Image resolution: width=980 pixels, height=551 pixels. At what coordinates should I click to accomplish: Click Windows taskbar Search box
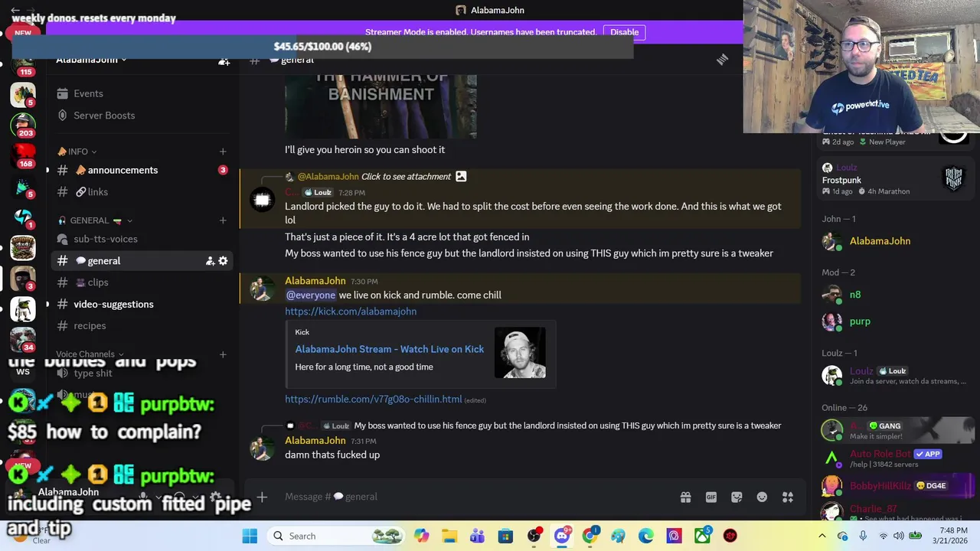tap(335, 536)
